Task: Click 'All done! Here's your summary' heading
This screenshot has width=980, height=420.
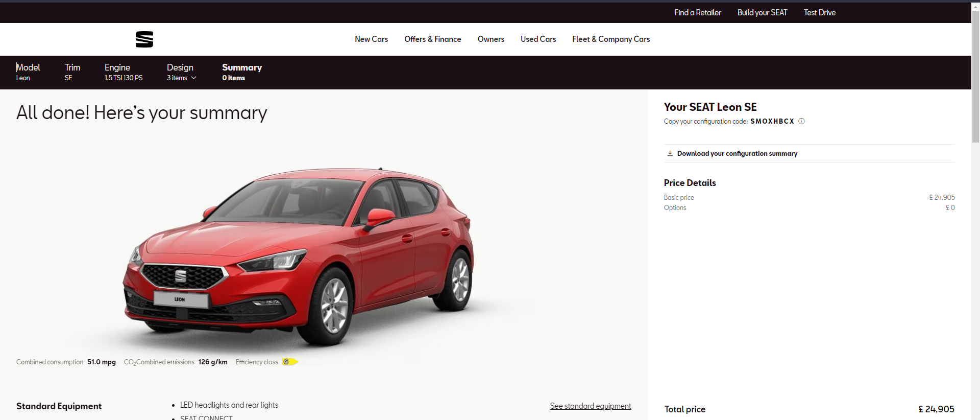Action: 142,112
